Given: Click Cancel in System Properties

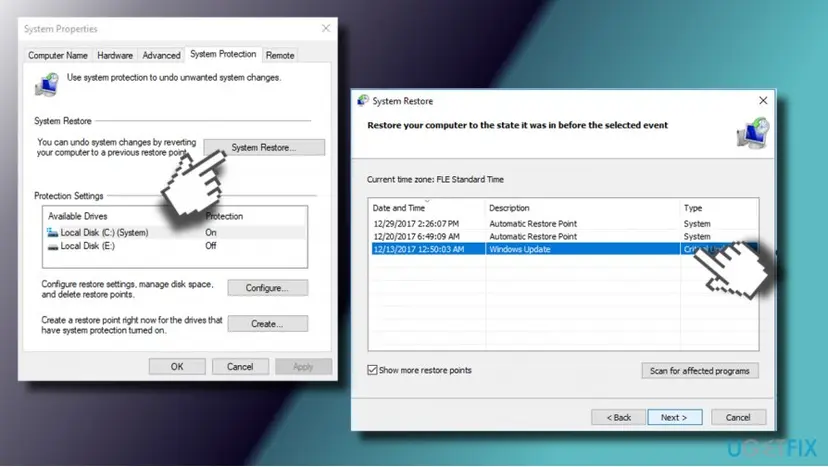Looking at the screenshot, I should 240,367.
